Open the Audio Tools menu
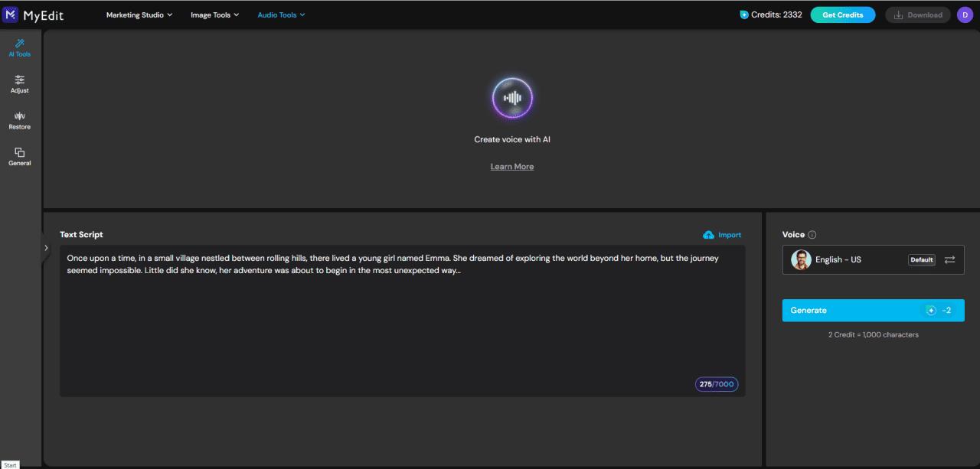 tap(281, 14)
